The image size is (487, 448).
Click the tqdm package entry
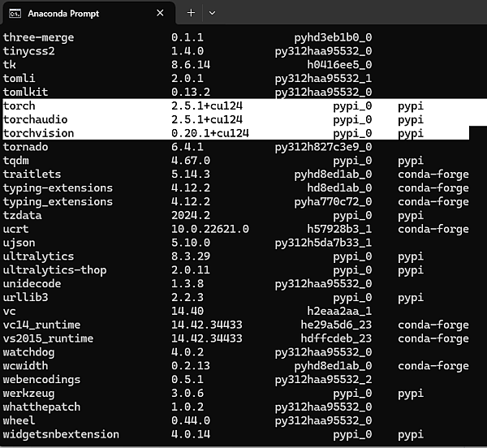16,161
